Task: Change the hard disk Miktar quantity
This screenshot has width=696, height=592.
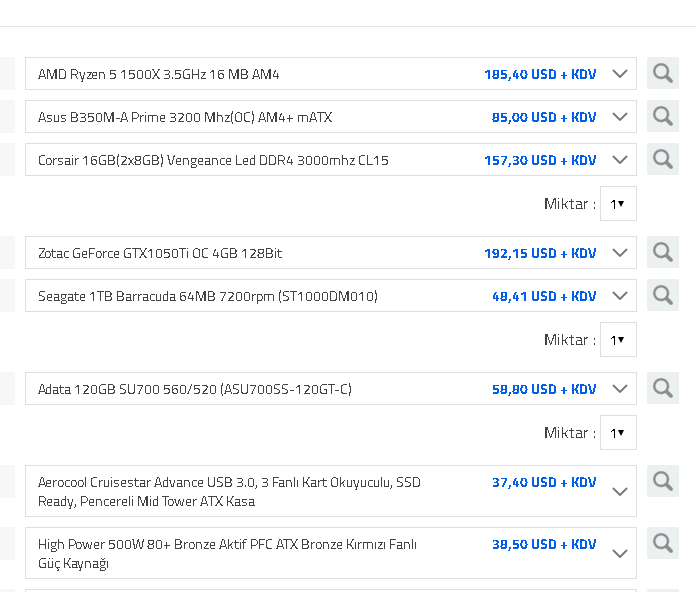Action: tap(618, 340)
